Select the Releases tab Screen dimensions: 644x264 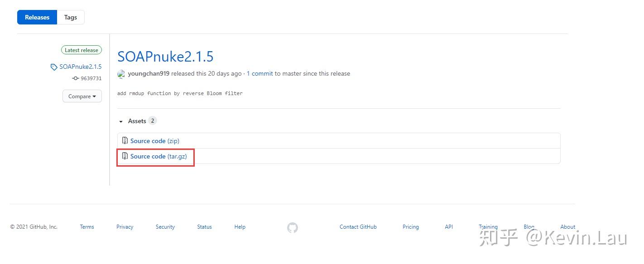(37, 17)
